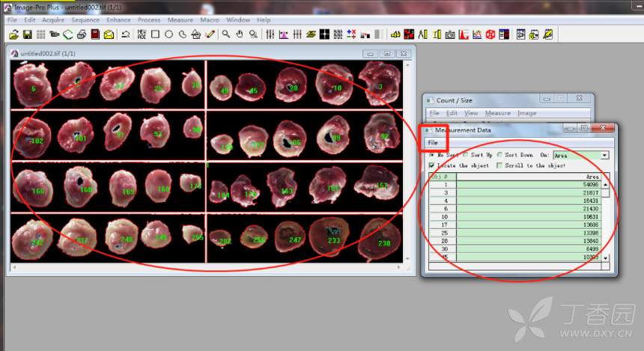Open the Measure menu in main menubar
Viewport: 644px width, 351px height.
(x=180, y=20)
